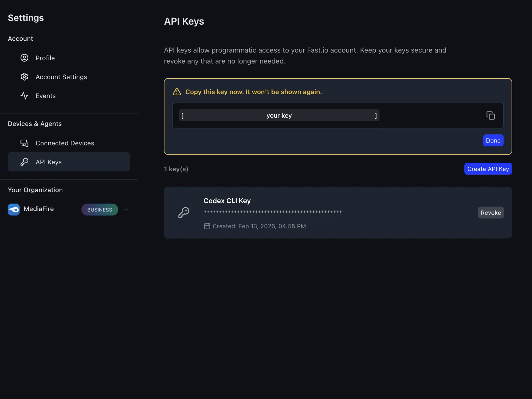Select API Keys in Devices & Agents
Screen dimensions: 532x399
click(x=48, y=162)
